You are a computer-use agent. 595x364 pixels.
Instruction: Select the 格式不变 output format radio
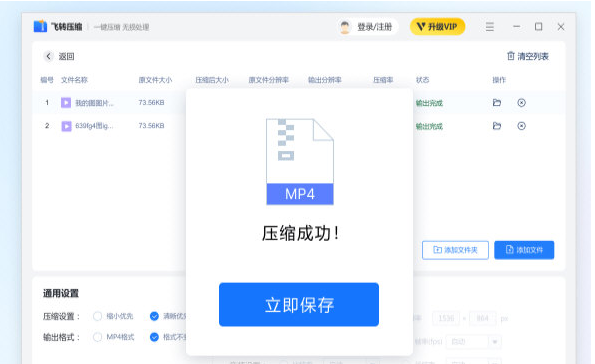[154, 337]
